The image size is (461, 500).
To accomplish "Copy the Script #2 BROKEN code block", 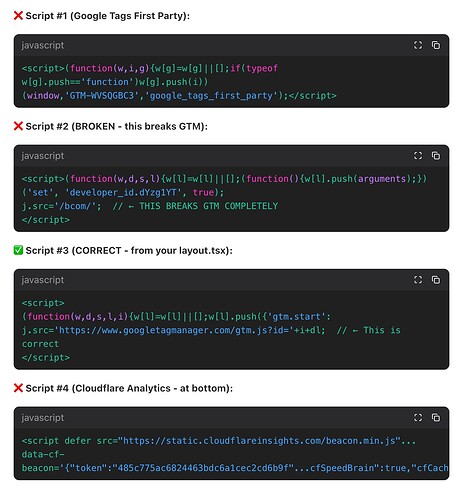I will click(436, 156).
